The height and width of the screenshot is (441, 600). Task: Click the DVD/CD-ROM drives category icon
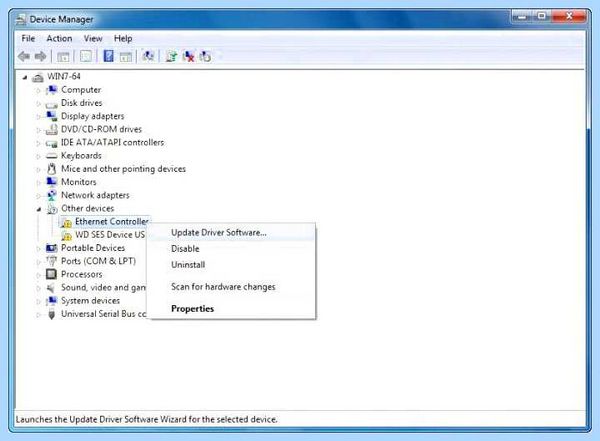click(52, 129)
